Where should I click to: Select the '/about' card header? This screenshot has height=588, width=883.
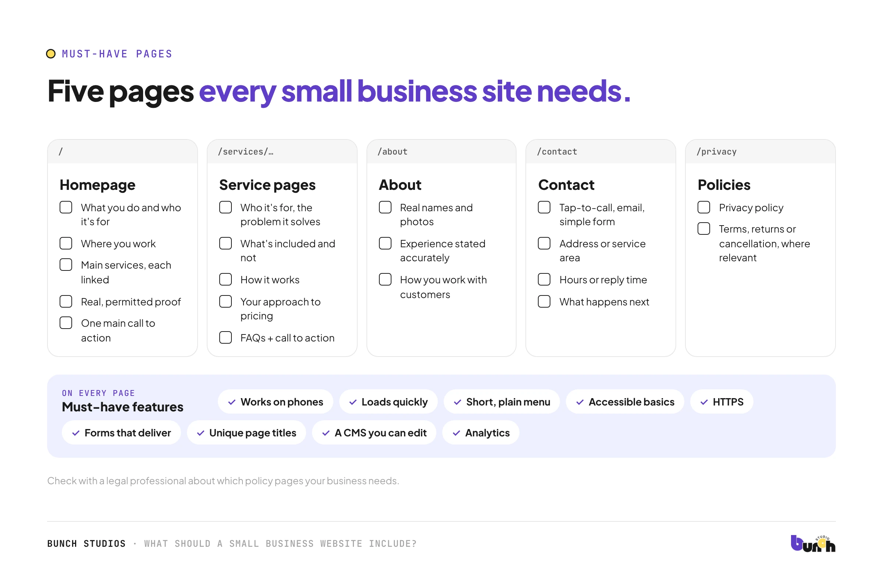[441, 152]
